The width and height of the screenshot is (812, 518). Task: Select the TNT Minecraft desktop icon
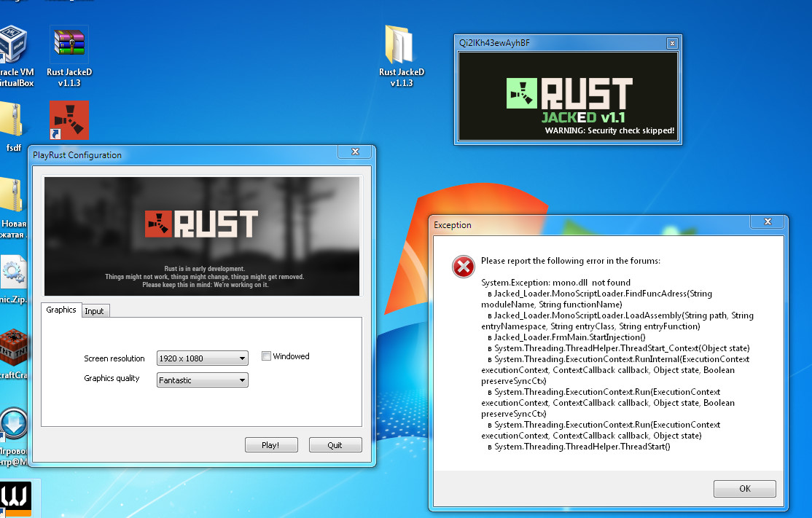coord(13,348)
